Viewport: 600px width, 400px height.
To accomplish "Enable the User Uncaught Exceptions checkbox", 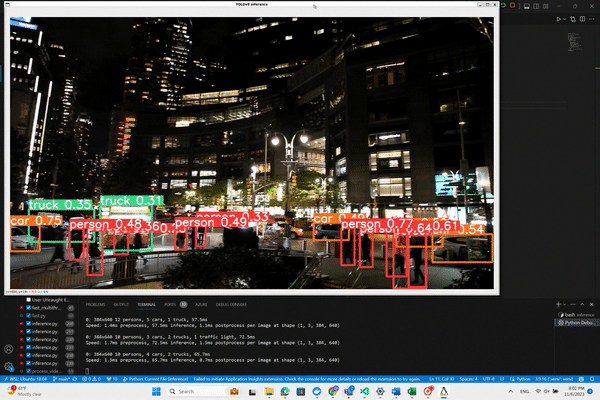I will [x=28, y=300].
